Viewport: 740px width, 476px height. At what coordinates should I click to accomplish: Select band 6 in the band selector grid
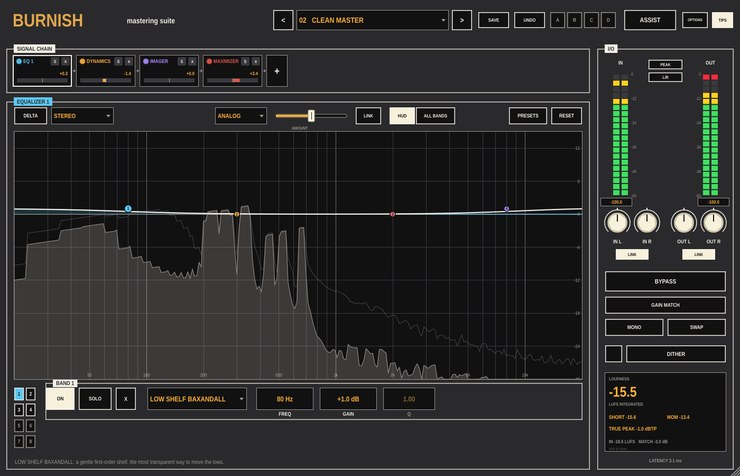(30, 426)
